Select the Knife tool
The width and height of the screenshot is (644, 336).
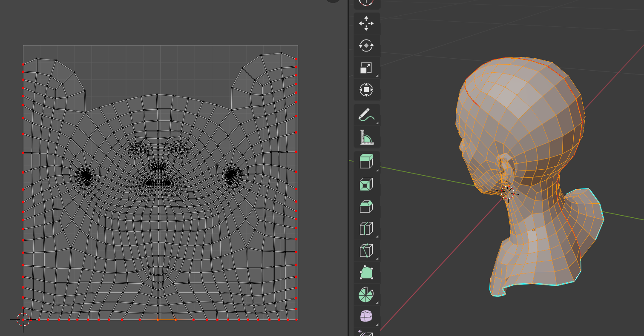click(366, 251)
